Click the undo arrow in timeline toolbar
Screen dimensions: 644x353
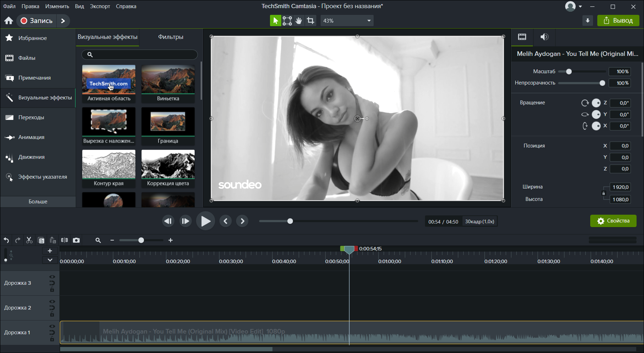click(x=6, y=240)
